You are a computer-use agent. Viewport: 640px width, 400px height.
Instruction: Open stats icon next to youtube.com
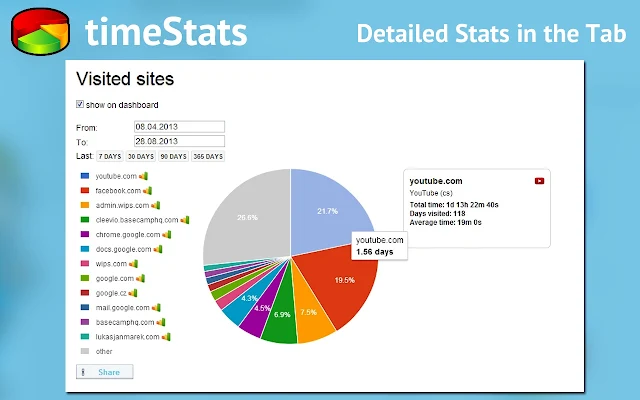point(143,176)
